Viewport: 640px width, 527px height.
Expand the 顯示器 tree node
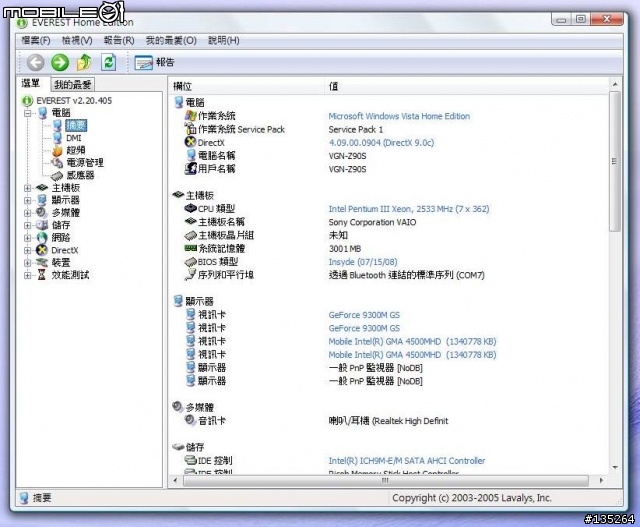27,200
